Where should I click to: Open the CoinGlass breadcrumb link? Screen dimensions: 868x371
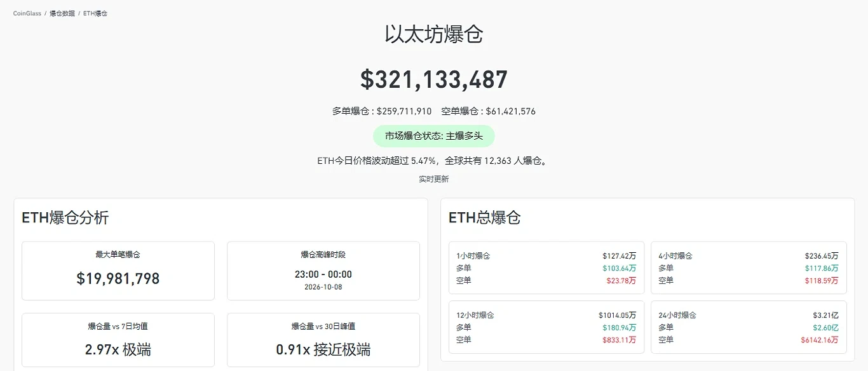(x=27, y=13)
